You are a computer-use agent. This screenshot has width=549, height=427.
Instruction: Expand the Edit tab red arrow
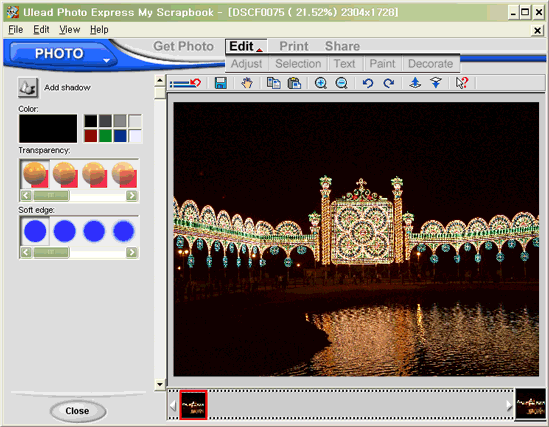pyautogui.click(x=259, y=50)
